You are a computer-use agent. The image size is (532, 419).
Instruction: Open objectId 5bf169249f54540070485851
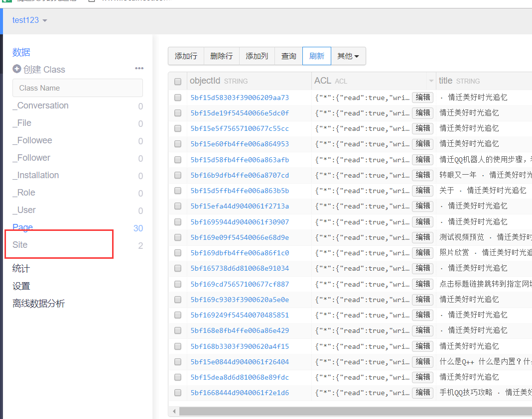pos(240,315)
